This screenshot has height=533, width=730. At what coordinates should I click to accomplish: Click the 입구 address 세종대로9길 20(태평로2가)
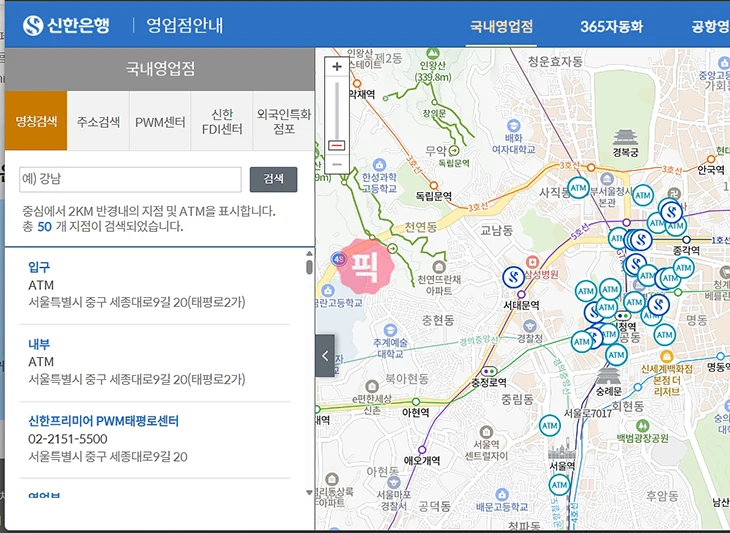[137, 303]
